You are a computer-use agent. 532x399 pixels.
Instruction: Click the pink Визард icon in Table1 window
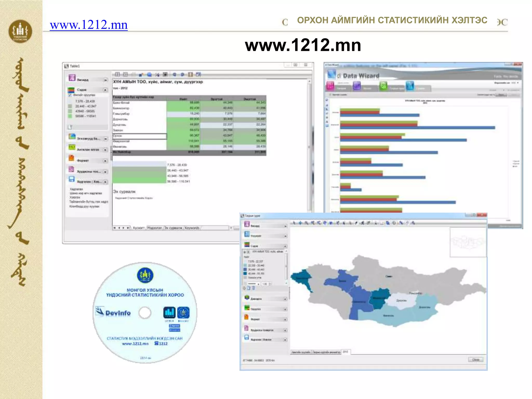click(x=72, y=78)
